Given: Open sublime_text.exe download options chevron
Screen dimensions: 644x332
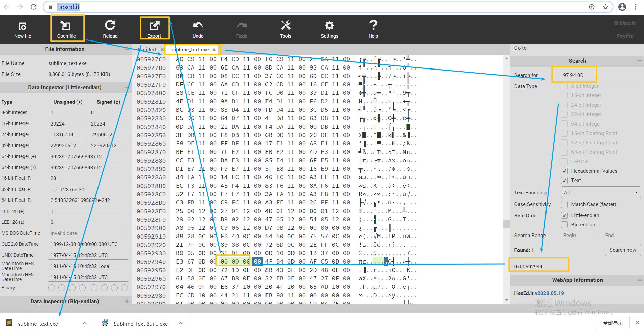Looking at the screenshot, I should [x=85, y=323].
